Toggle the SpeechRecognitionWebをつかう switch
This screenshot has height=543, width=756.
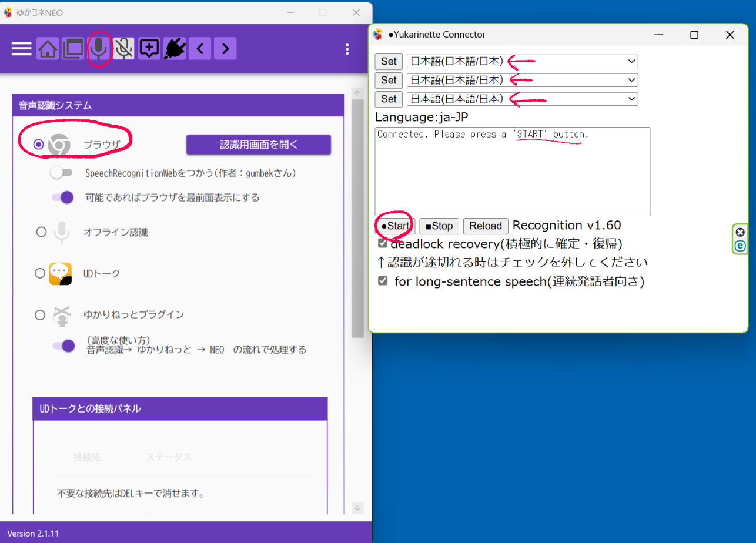point(62,173)
